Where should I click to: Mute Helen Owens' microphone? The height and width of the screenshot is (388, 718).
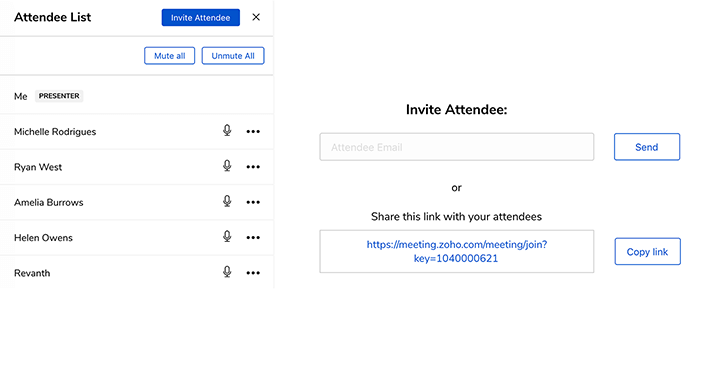tap(227, 237)
